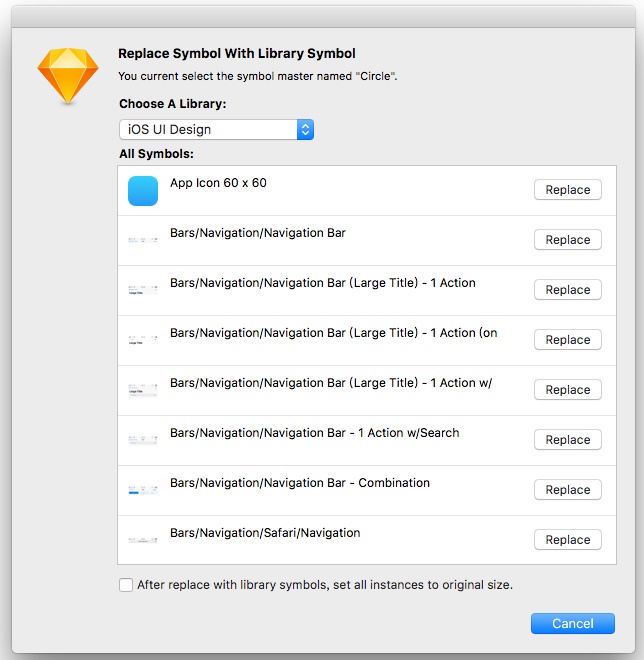Click thumbnail of Navigation Bar - Combination symbol
This screenshot has height=660, width=644.
(x=143, y=490)
